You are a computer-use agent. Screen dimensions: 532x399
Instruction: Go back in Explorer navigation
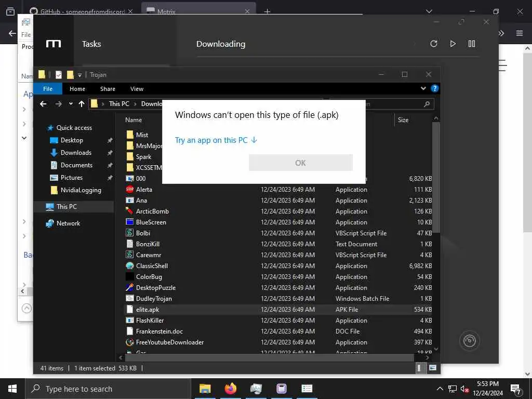point(43,104)
